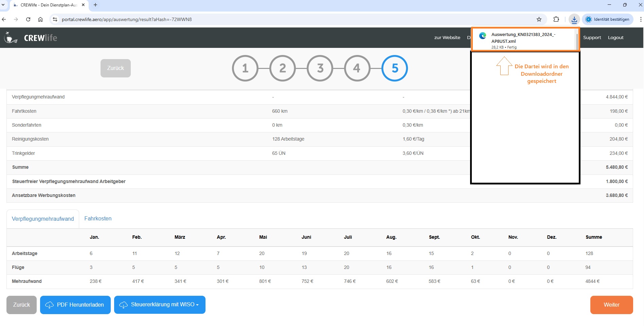Click the CREWlife logo
The height and width of the screenshot is (326, 644).
point(31,38)
